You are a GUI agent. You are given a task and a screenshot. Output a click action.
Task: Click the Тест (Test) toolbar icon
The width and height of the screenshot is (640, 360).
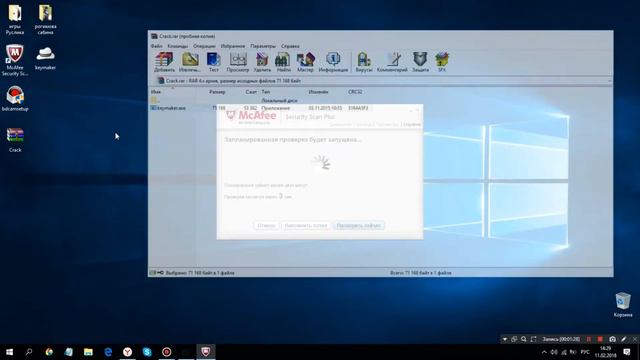213,62
